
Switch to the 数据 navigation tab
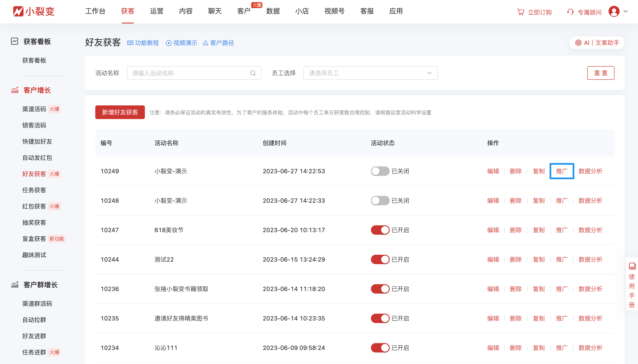273,11
